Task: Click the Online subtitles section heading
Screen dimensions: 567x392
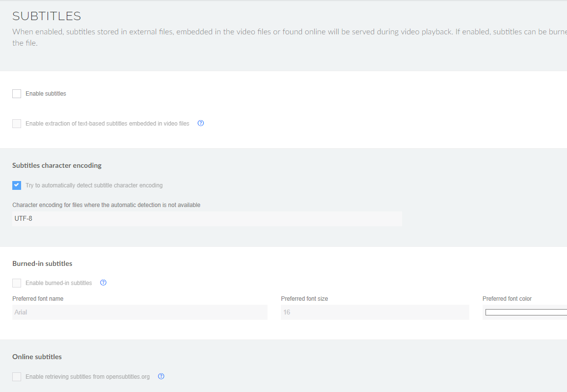Action: pyautogui.click(x=37, y=357)
